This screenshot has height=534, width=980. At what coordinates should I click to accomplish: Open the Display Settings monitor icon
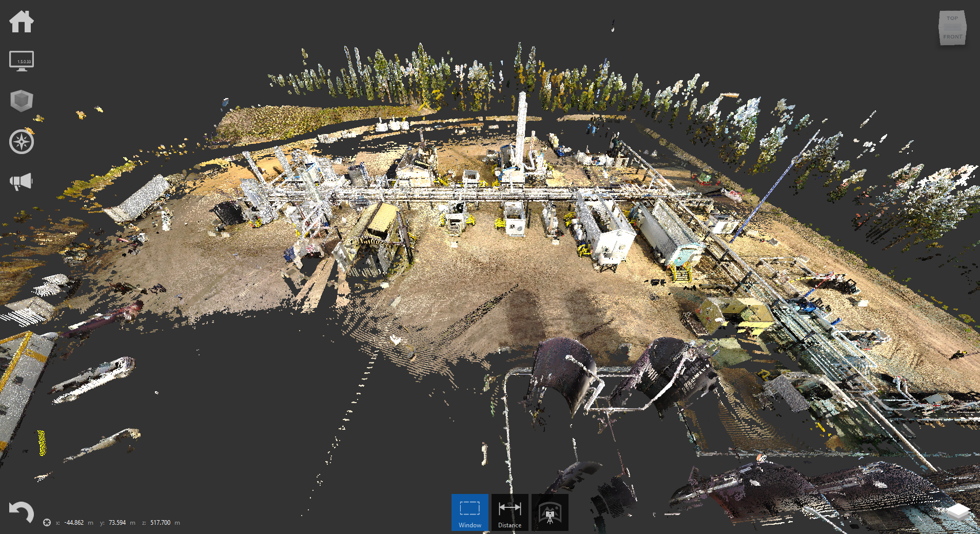click(x=22, y=61)
